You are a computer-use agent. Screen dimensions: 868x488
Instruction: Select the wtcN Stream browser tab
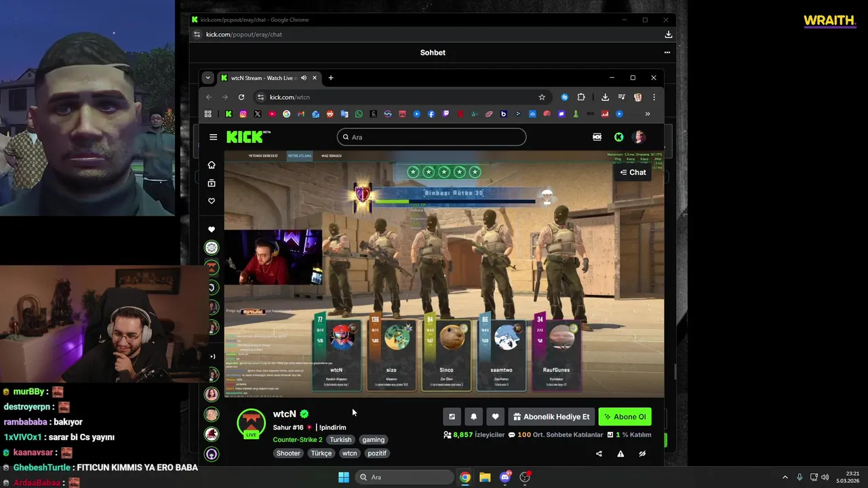(x=269, y=78)
